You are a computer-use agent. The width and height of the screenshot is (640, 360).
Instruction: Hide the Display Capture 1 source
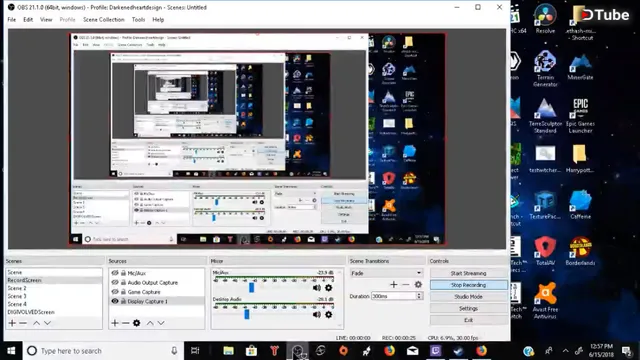(x=115, y=301)
